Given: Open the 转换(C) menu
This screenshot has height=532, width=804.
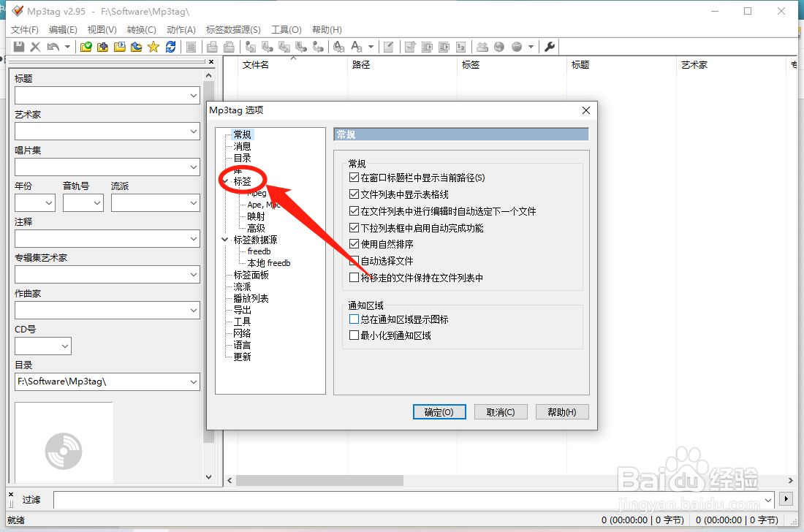Looking at the screenshot, I should click(x=142, y=30).
